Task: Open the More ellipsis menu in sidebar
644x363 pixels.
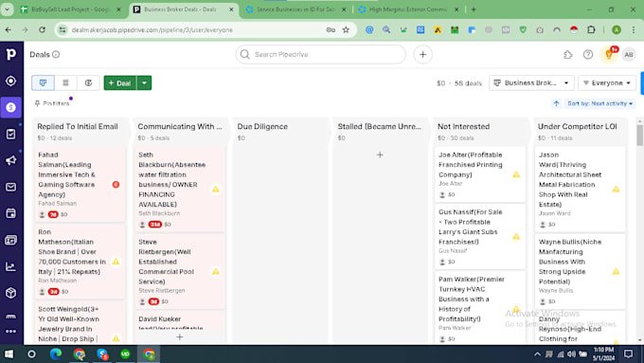Action: 11,331
